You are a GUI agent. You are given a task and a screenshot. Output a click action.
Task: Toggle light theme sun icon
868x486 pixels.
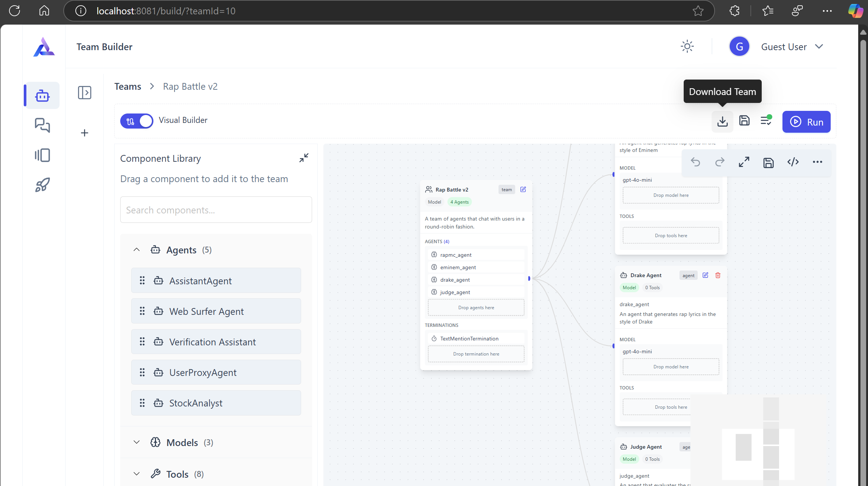(687, 46)
